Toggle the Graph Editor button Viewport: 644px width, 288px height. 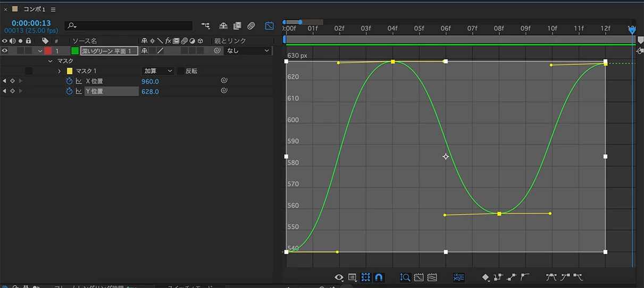269,26
